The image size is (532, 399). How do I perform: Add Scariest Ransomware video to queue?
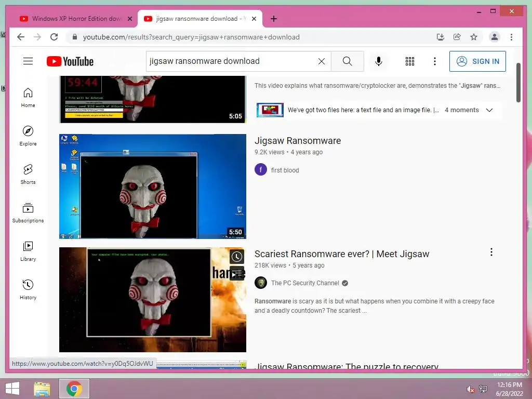pyautogui.click(x=237, y=273)
